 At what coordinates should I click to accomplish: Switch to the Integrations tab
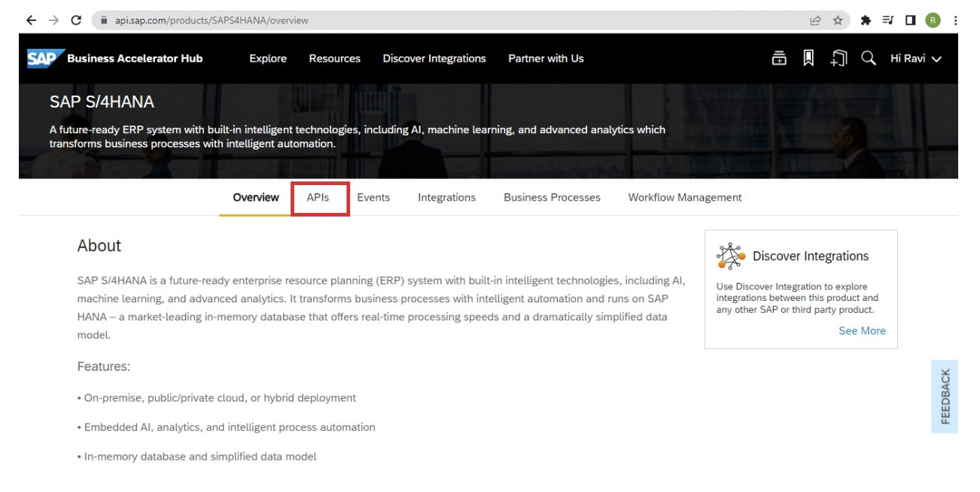click(x=447, y=198)
